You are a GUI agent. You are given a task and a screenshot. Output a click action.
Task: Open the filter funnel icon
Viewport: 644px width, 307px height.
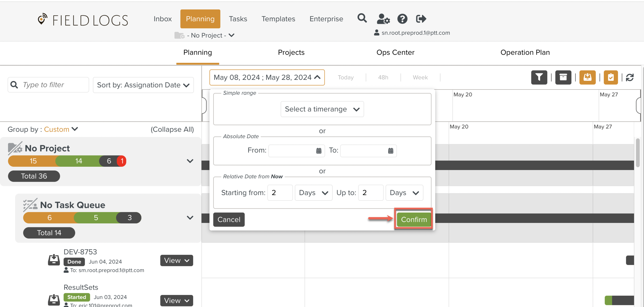[x=539, y=77]
